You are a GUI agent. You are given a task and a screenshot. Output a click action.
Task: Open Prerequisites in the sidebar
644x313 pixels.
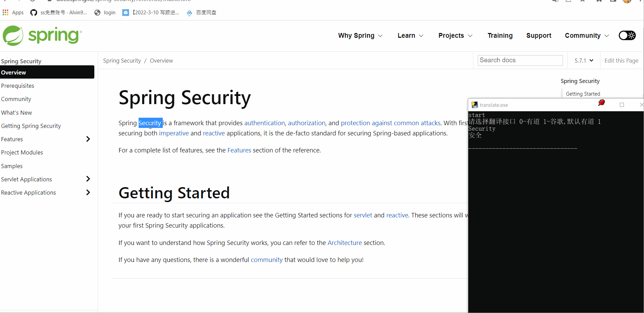pos(18,86)
